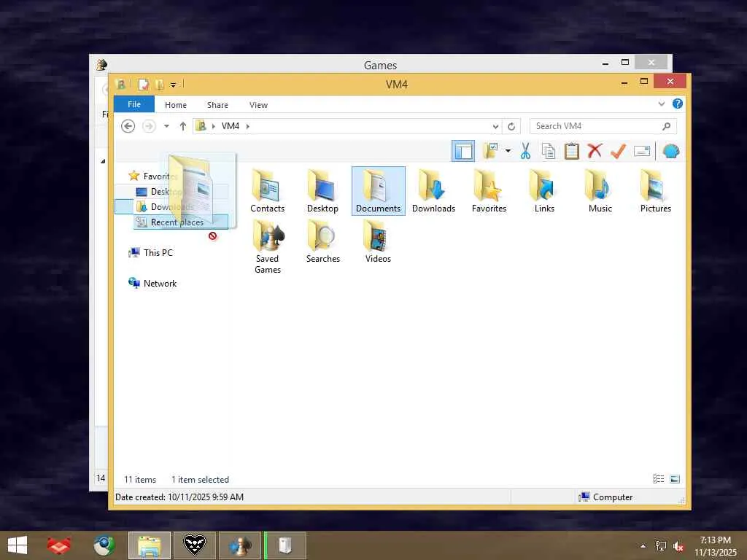Image resolution: width=747 pixels, height=560 pixels.
Task: Switch to large icons view in status bar
Action: pyautogui.click(x=675, y=479)
